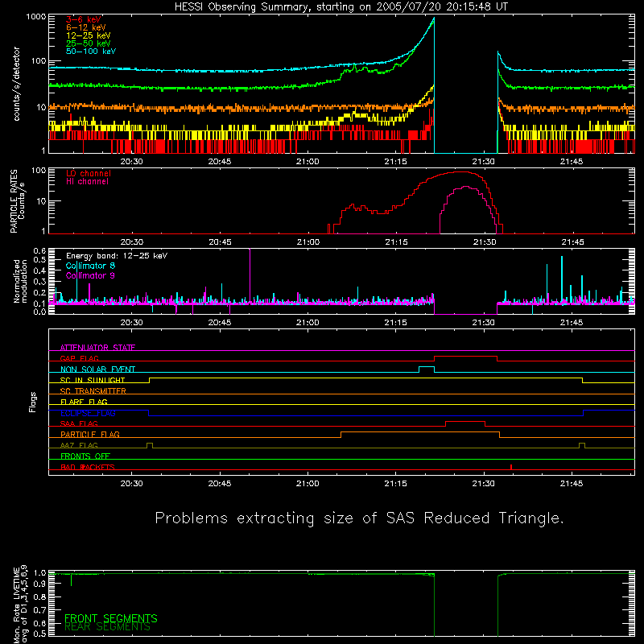644x644 pixels.
Task: Select the yellow 12-25 keV count-rate legend label
Action: coord(89,35)
